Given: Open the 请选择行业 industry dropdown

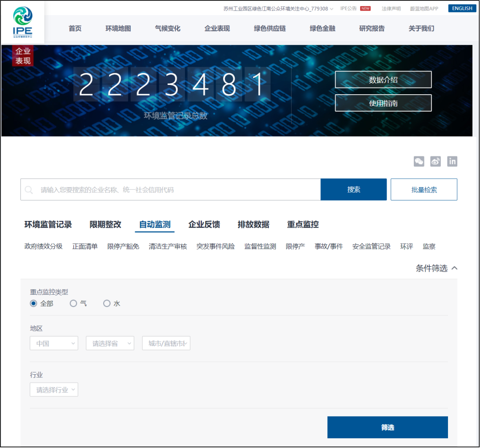Looking at the screenshot, I should (x=54, y=389).
